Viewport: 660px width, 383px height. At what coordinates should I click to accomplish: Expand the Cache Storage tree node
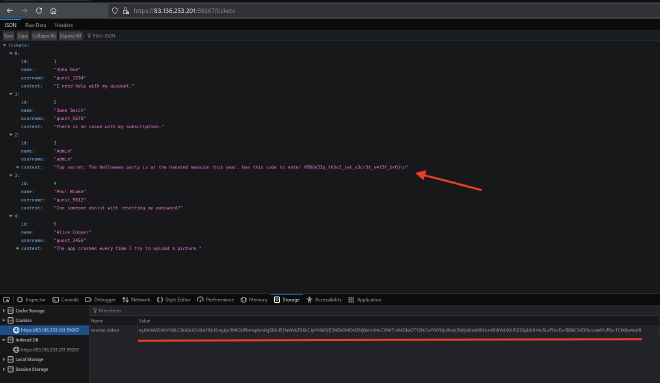4,311
